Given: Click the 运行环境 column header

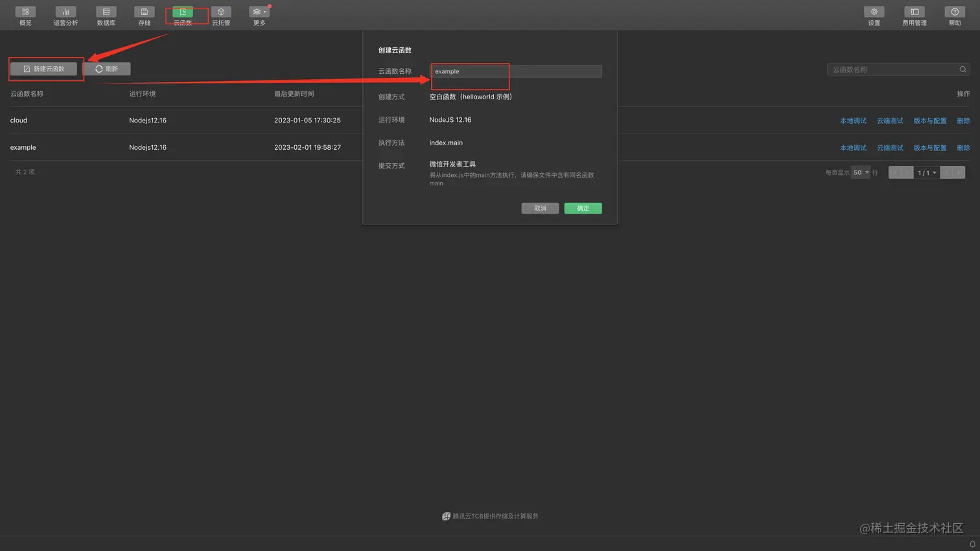Looking at the screenshot, I should pos(143,94).
